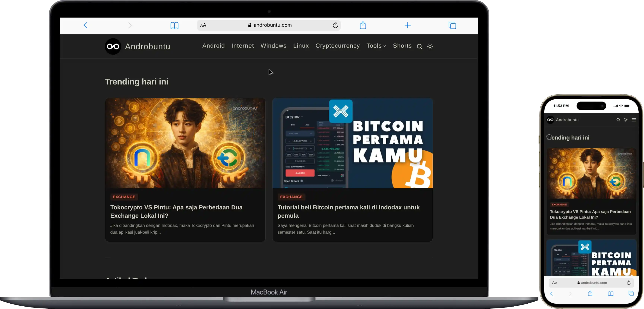This screenshot has height=309, width=644.
Task: Open site search on MacBook page
Action: click(419, 47)
